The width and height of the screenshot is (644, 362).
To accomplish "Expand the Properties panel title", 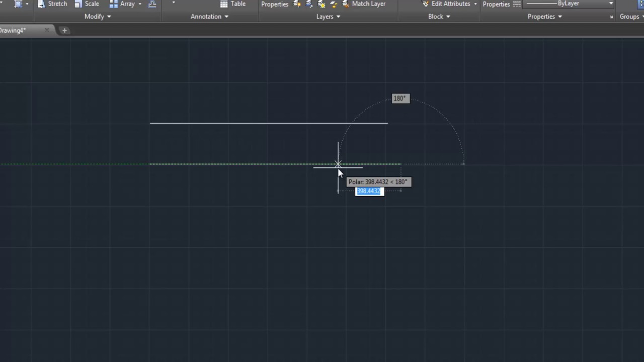I will [544, 17].
